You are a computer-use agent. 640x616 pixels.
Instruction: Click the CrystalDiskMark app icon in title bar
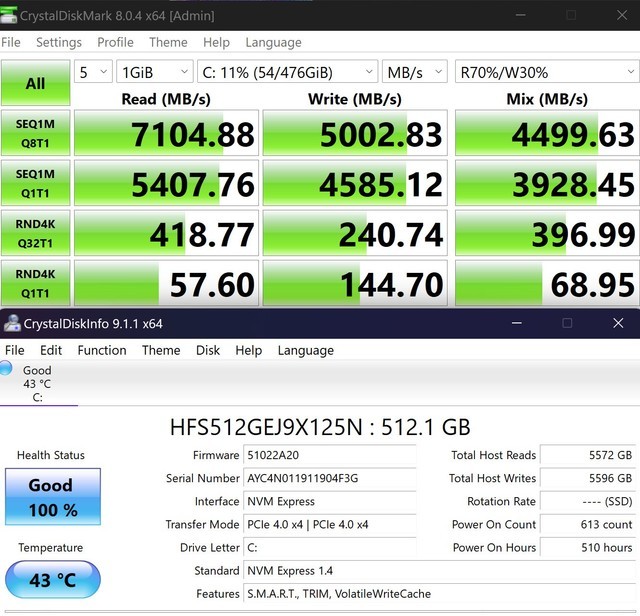(11, 16)
